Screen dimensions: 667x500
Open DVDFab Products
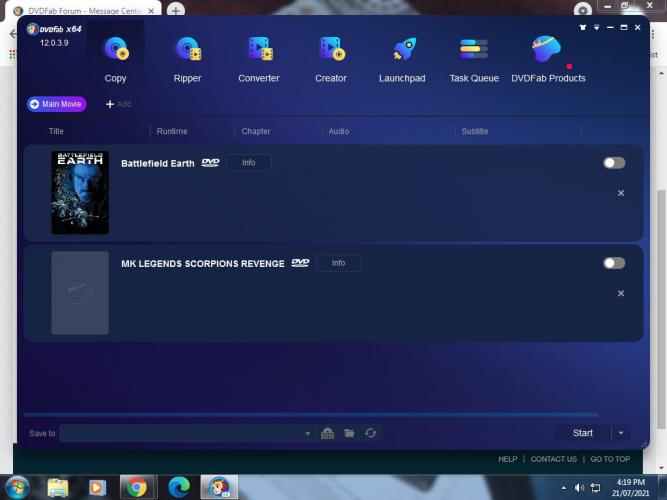547,58
